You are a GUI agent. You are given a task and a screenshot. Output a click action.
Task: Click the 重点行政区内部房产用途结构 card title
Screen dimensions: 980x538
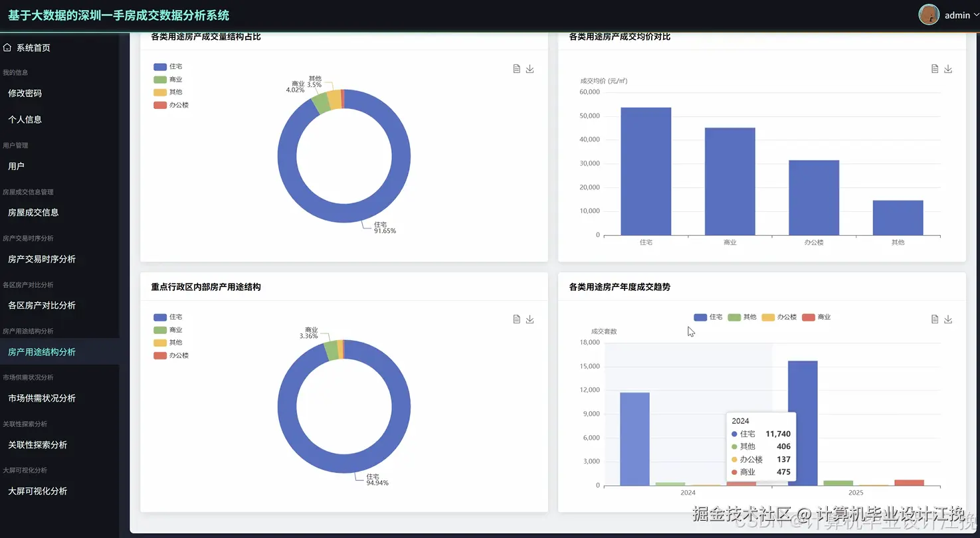pyautogui.click(x=206, y=287)
